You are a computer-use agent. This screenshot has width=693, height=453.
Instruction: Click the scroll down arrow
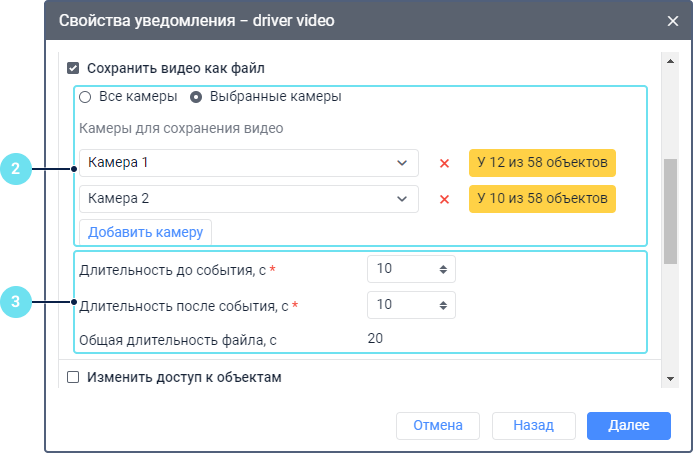pos(670,379)
